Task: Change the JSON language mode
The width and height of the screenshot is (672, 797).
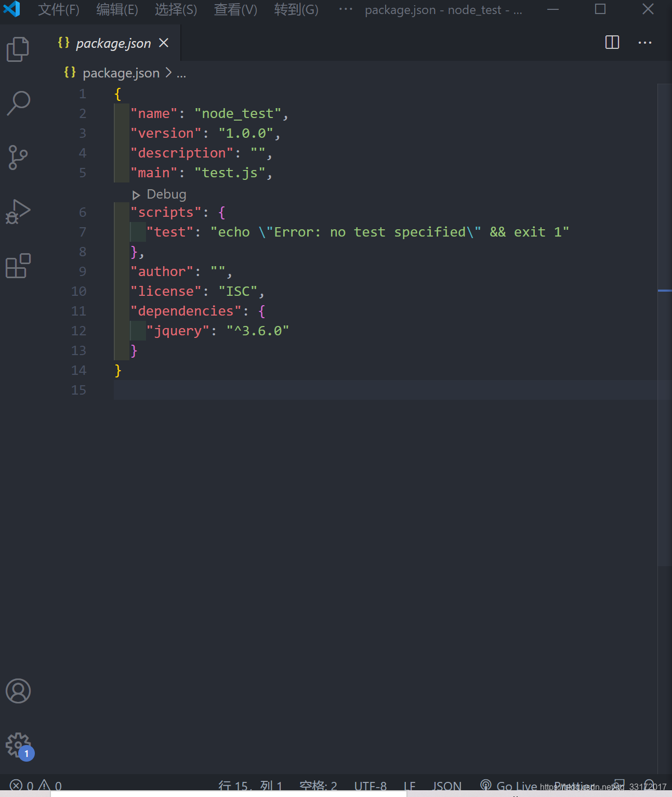Action: 447,786
